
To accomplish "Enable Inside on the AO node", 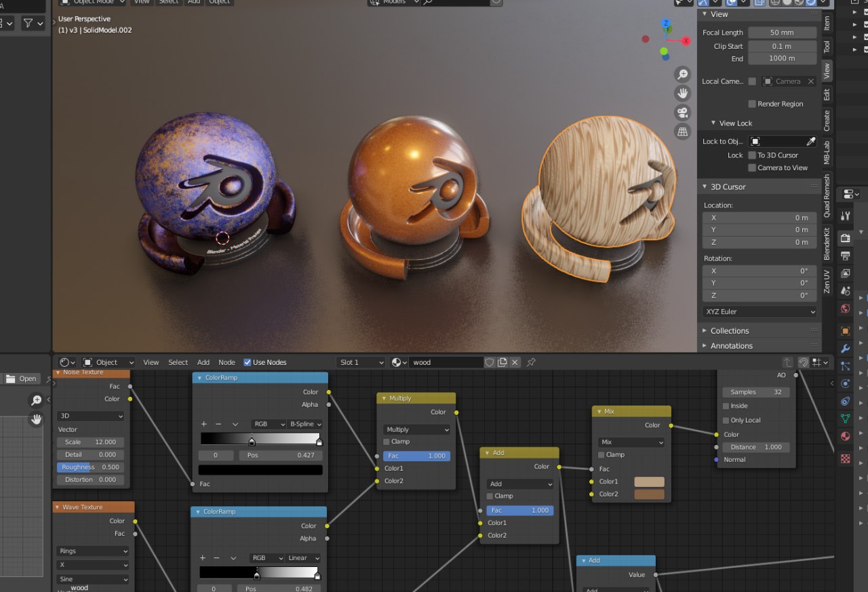I will [x=726, y=406].
